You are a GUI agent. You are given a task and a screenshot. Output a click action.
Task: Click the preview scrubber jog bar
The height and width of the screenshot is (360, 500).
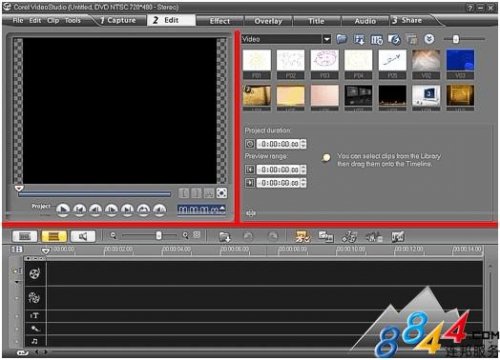click(95, 194)
